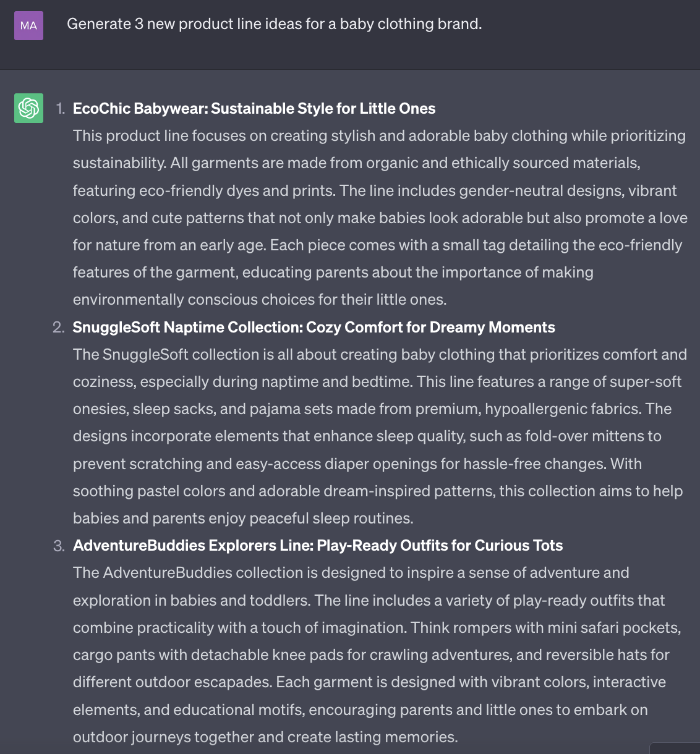Click the purple MA user avatar
The width and height of the screenshot is (700, 754).
coord(28,25)
